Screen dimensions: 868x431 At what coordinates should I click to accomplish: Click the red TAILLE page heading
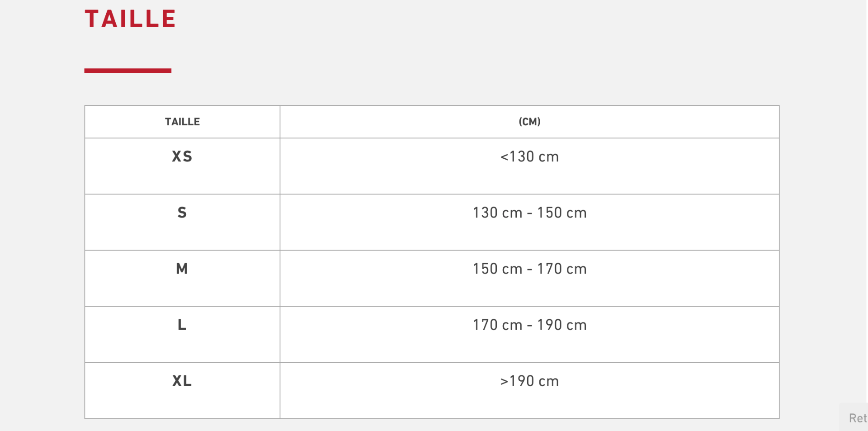coord(130,19)
